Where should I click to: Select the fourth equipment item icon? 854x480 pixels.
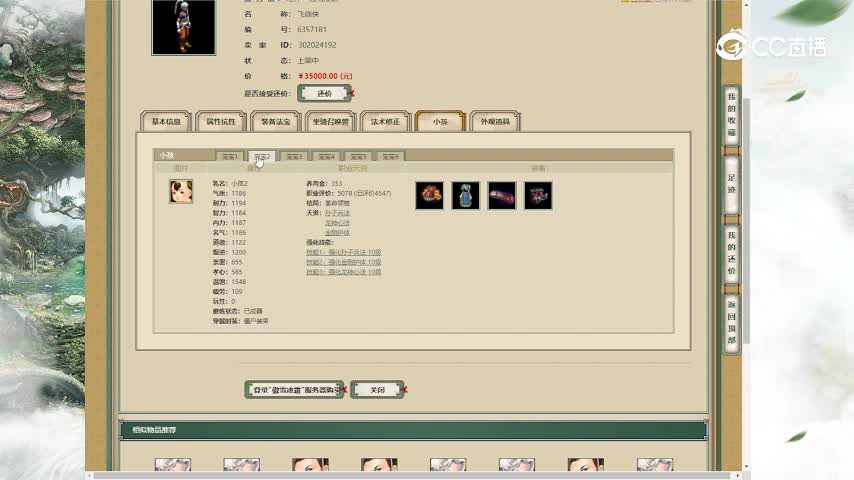pos(538,195)
